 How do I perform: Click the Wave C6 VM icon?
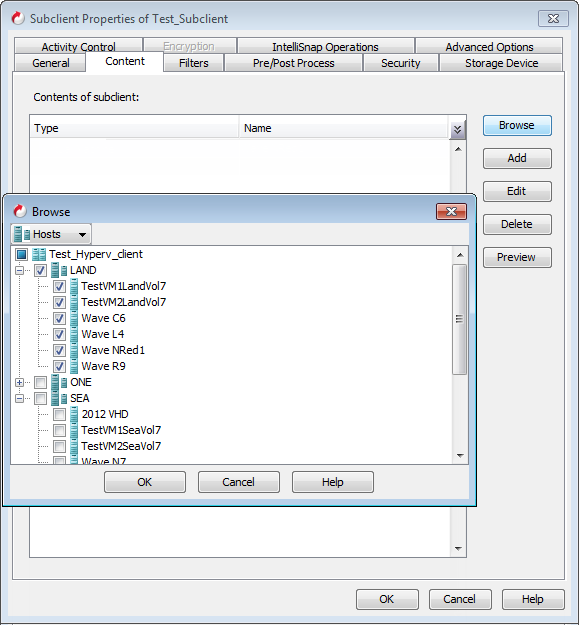point(74,318)
